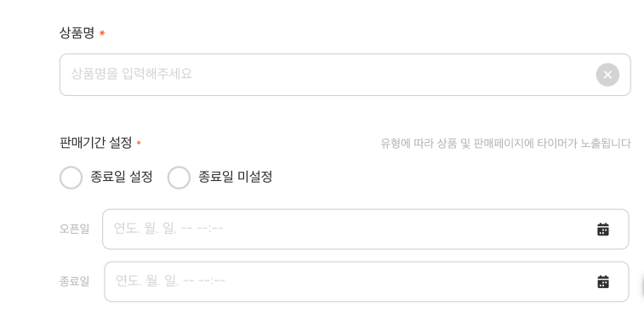Open the calendar picker for 오픈일
644x323 pixels.
[603, 229]
